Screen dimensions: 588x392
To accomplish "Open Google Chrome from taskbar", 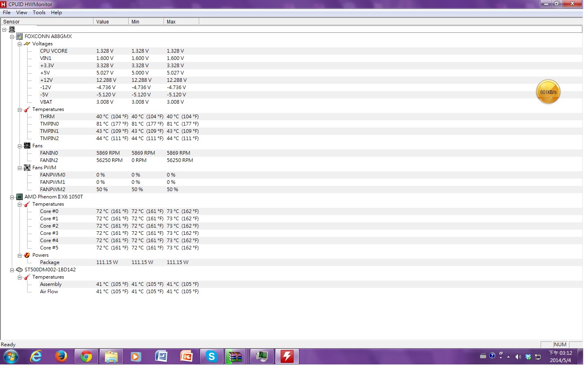I will [x=86, y=357].
